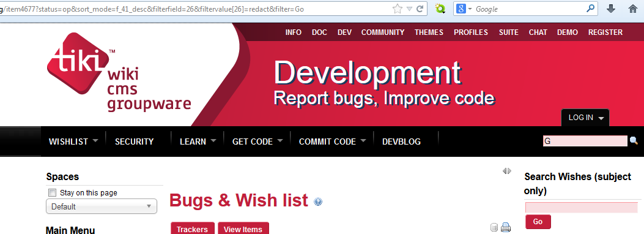
Task: Reload the page with refresh icon
Action: tap(420, 9)
